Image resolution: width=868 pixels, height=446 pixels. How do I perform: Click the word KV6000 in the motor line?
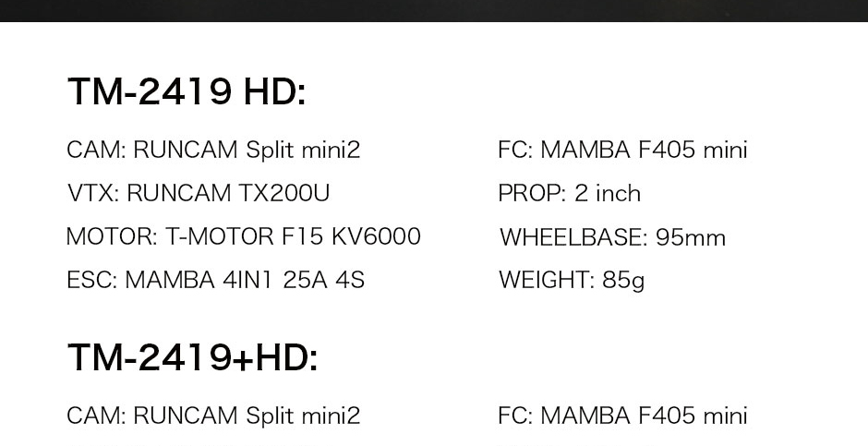377,236
